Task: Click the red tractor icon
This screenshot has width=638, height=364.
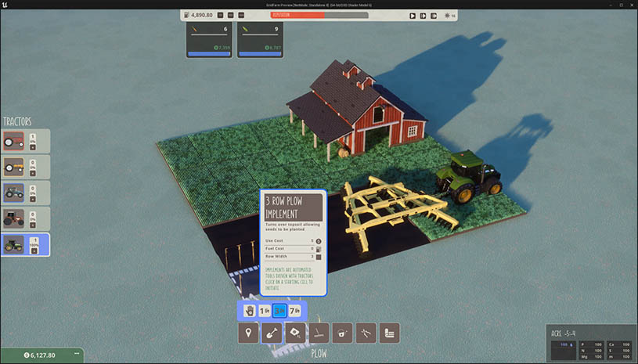Action: pyautogui.click(x=13, y=141)
